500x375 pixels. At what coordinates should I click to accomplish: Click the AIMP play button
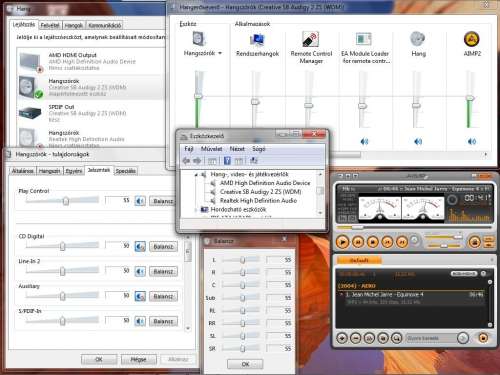pyautogui.click(x=342, y=241)
